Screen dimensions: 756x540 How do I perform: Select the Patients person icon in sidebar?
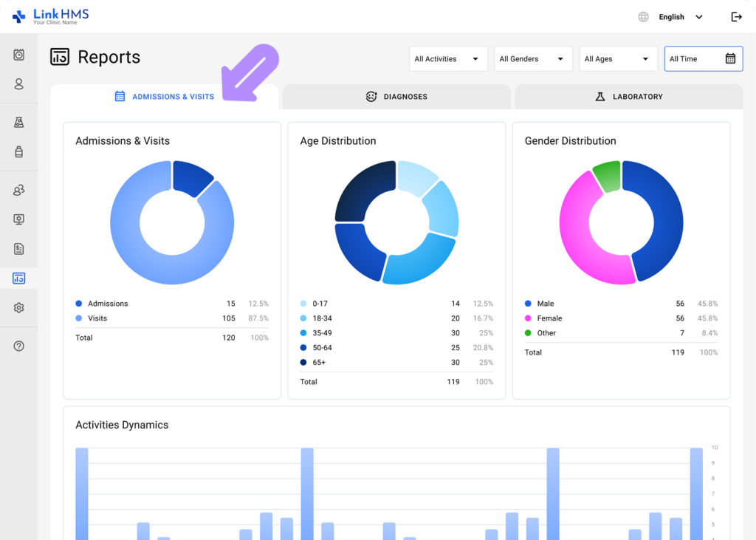18,84
